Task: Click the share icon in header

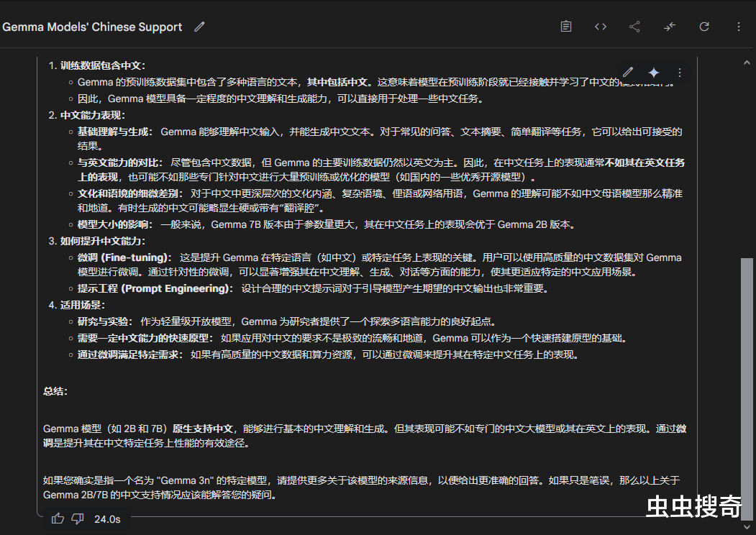Action: point(634,27)
